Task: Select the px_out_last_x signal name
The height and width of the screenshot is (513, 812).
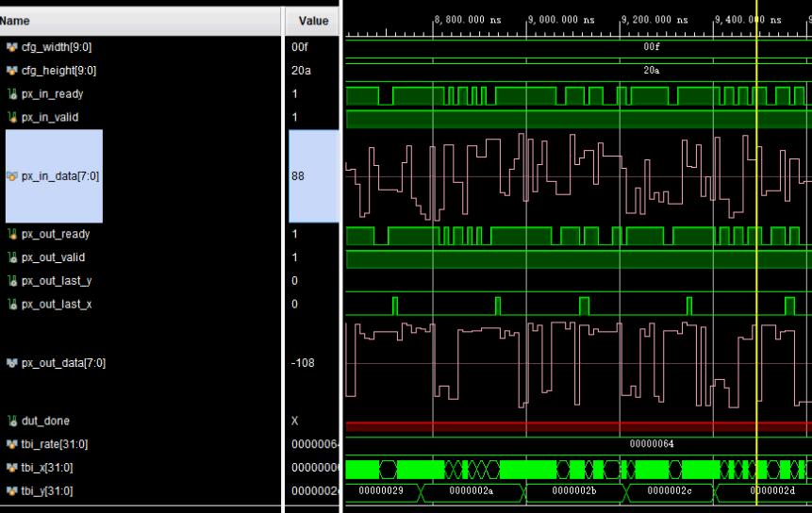Action: (x=57, y=305)
